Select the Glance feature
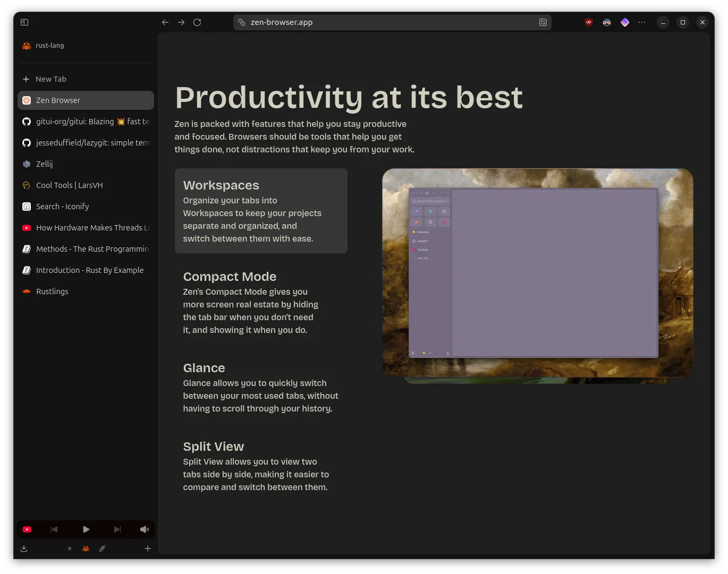The height and width of the screenshot is (574, 728). coord(261,387)
